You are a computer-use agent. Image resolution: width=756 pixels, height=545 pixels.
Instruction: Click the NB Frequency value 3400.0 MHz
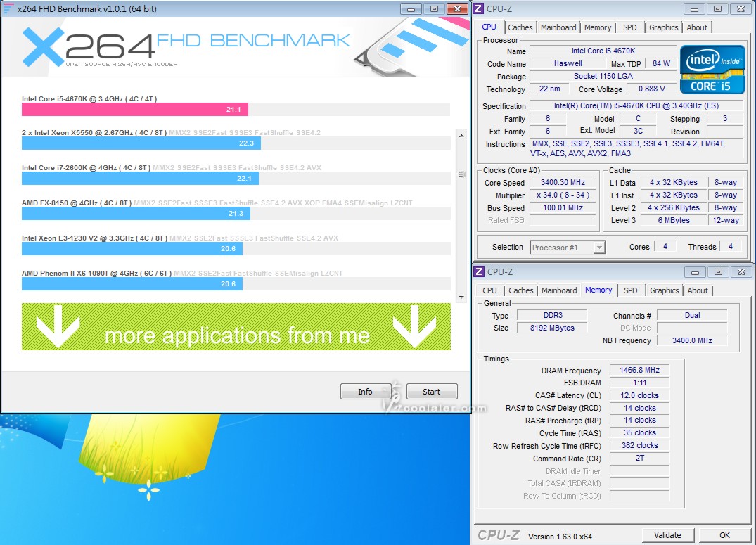point(692,340)
